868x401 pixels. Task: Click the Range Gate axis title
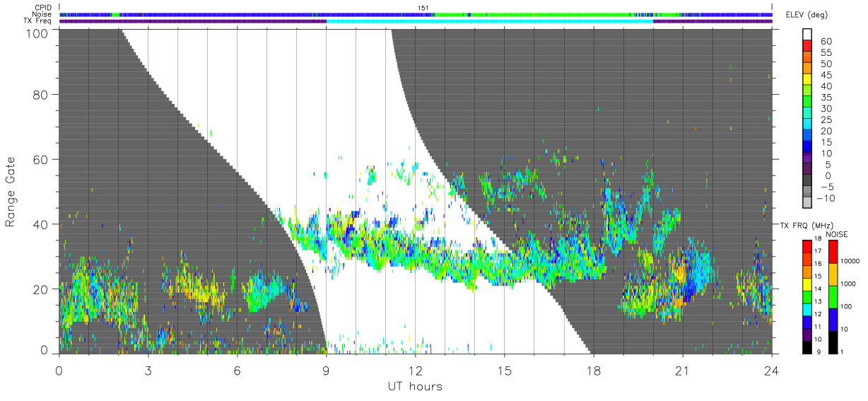coord(11,192)
